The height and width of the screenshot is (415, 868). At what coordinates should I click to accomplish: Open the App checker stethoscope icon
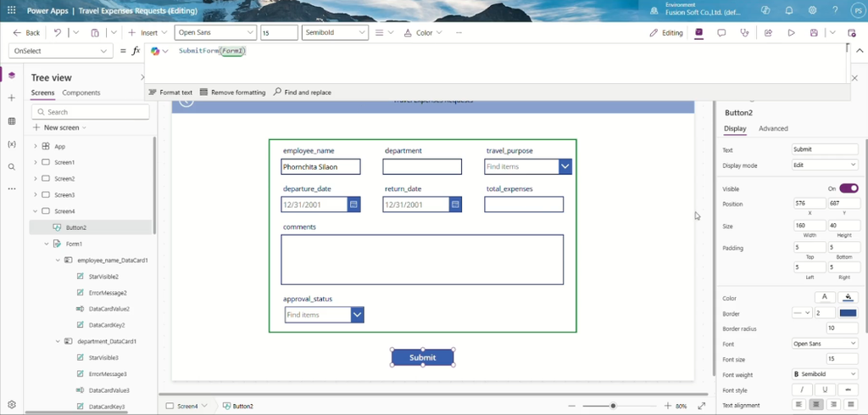click(744, 33)
